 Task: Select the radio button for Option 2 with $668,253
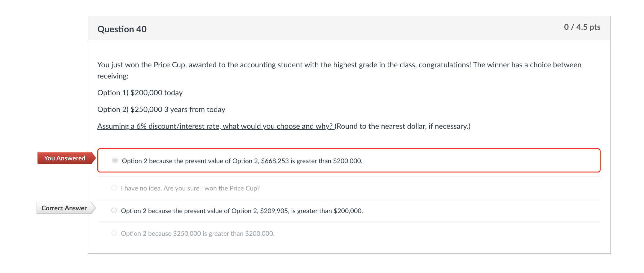coord(115,160)
